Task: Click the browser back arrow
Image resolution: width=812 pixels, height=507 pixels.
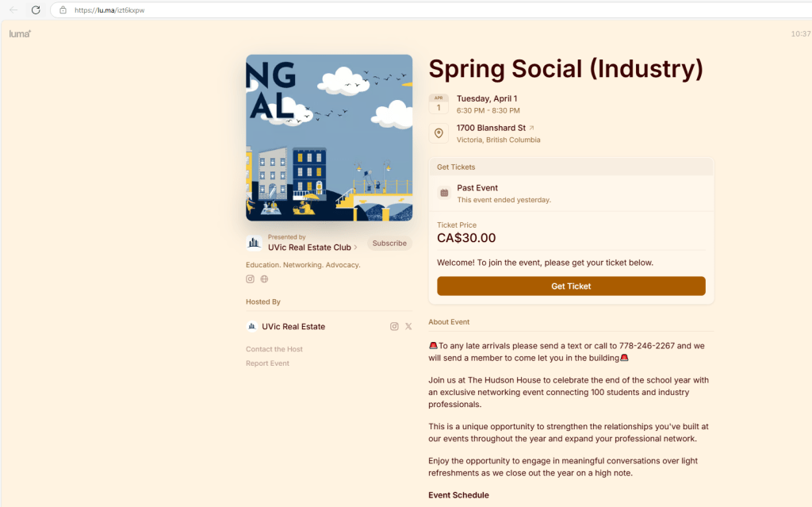Action: [13, 10]
